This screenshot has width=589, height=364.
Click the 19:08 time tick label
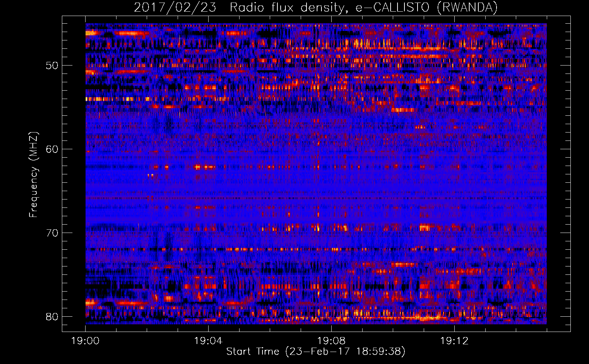point(331,341)
